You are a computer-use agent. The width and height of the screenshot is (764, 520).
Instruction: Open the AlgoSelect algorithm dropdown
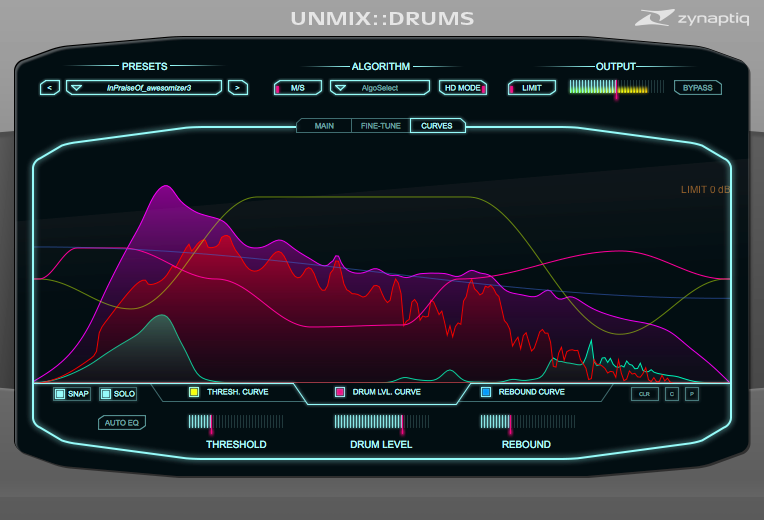tap(380, 88)
